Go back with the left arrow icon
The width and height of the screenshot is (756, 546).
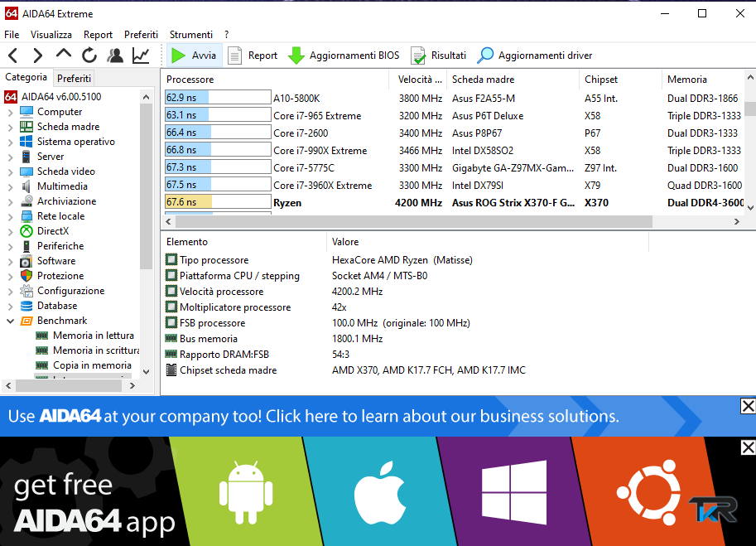pyautogui.click(x=13, y=56)
